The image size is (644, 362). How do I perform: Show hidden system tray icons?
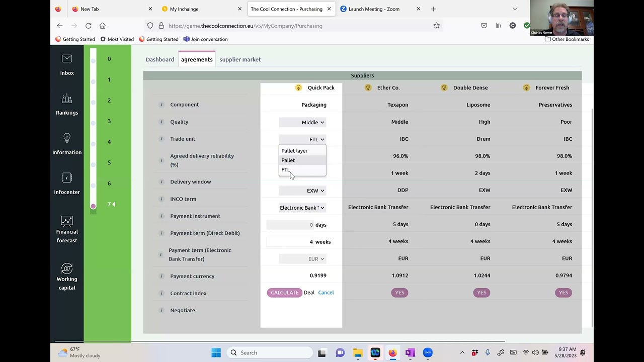[462, 352]
